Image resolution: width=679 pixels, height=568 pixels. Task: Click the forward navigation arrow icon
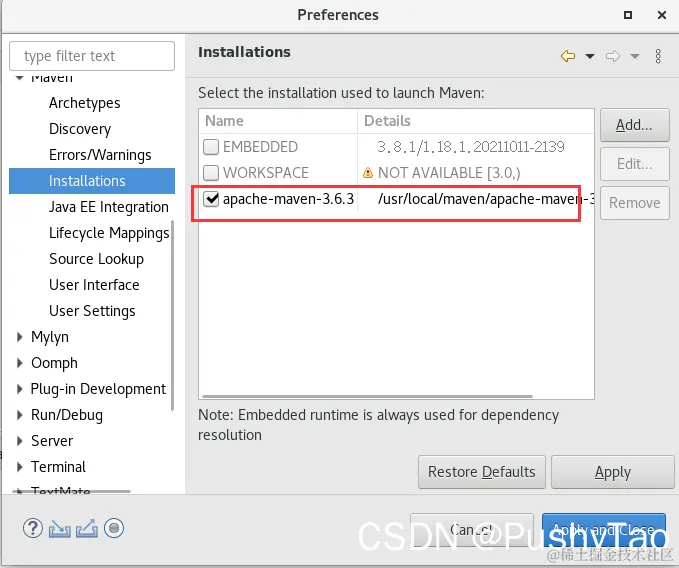(x=613, y=56)
